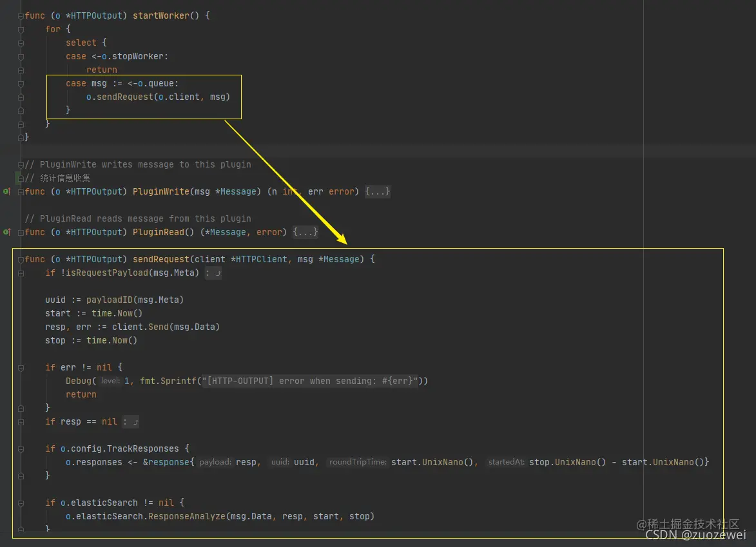The image size is (756, 547).
Task: Click 'o.stopWorker' in the case statement
Action: click(133, 56)
